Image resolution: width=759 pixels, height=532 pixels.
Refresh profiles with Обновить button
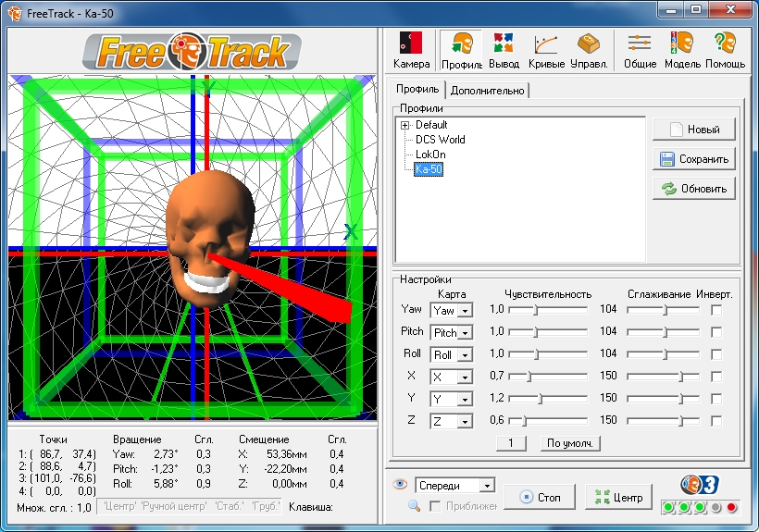[x=693, y=189]
